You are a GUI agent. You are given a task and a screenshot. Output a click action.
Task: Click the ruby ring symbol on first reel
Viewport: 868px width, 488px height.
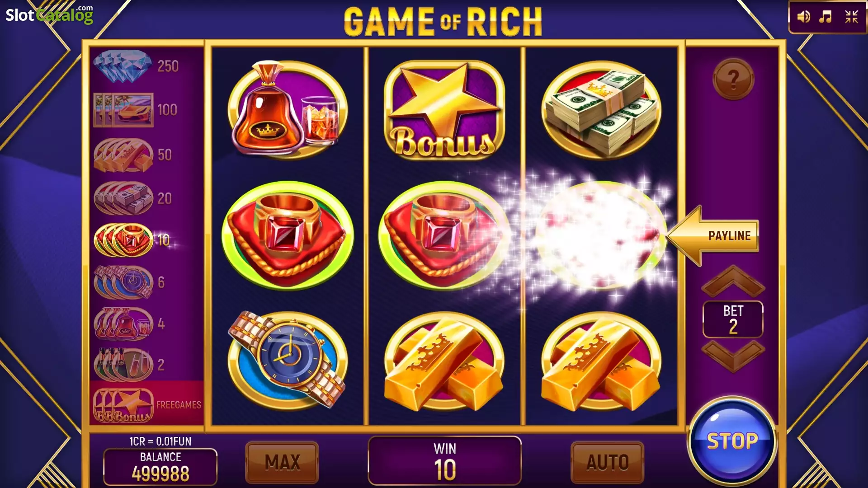pyautogui.click(x=288, y=235)
